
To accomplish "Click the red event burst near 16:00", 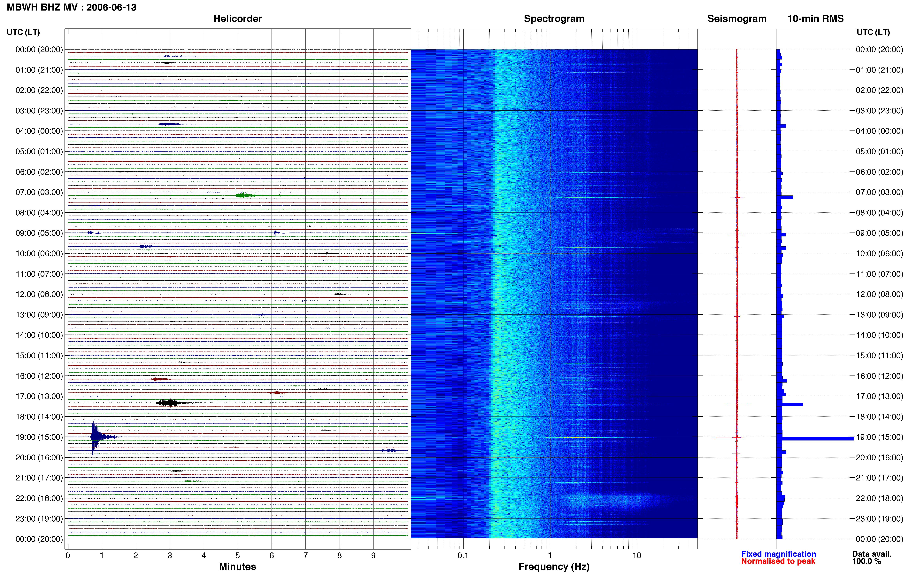I will [160, 379].
